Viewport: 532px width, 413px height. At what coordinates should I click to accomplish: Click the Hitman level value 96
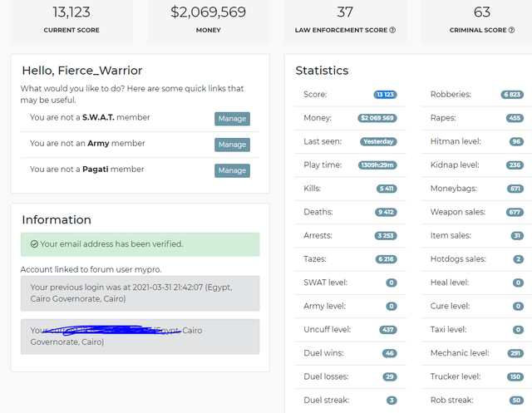click(x=516, y=141)
